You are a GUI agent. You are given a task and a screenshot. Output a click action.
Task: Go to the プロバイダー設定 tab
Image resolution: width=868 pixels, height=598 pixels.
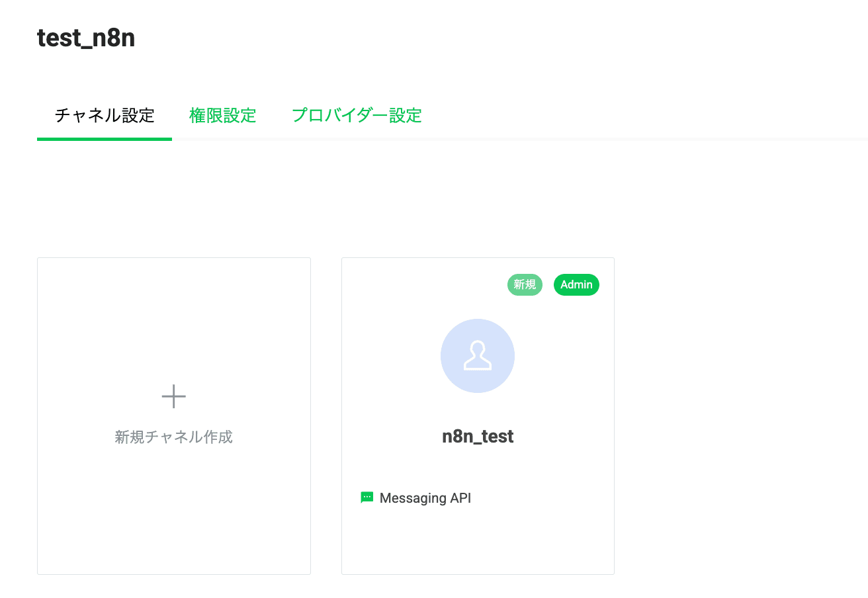[357, 116]
